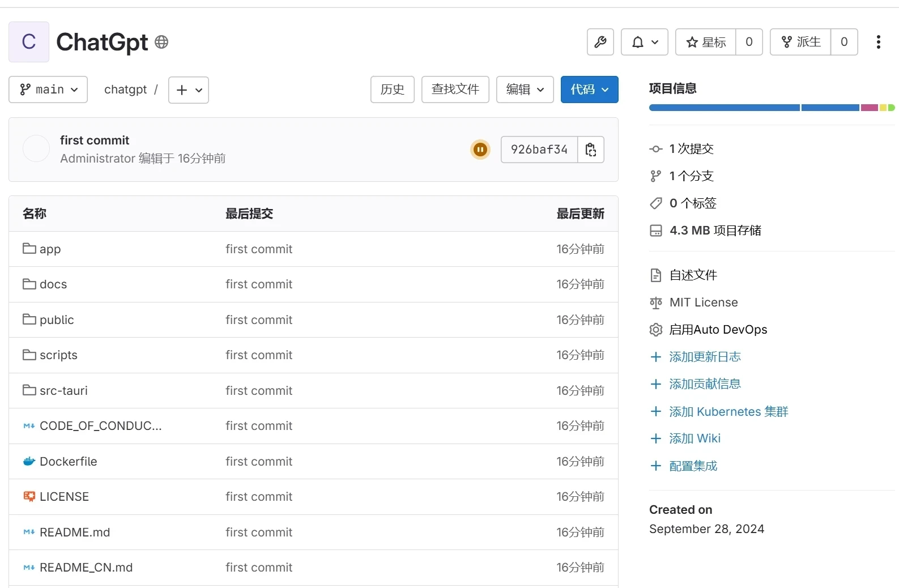Open MIT License info link
899x588 pixels.
coord(703,302)
